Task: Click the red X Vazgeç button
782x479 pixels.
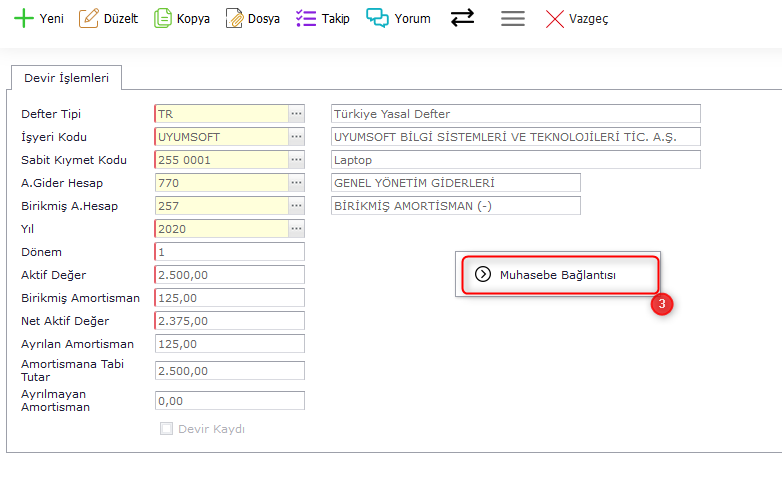Action: pos(554,18)
